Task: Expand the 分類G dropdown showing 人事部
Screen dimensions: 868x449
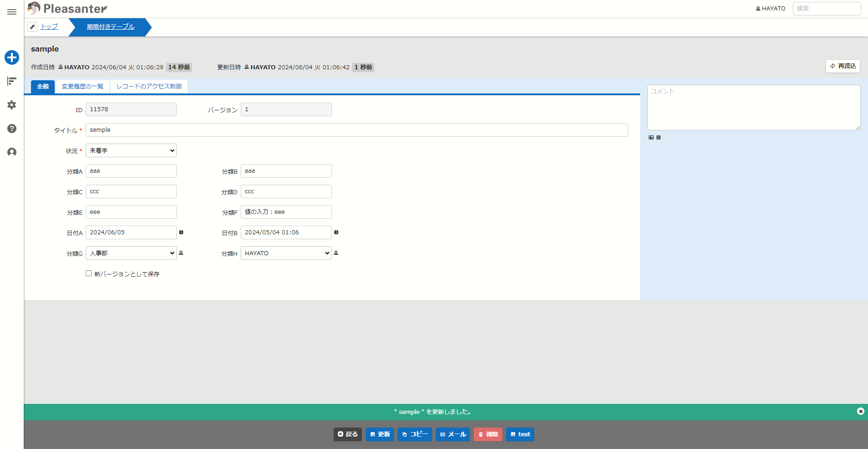Action: tap(131, 253)
